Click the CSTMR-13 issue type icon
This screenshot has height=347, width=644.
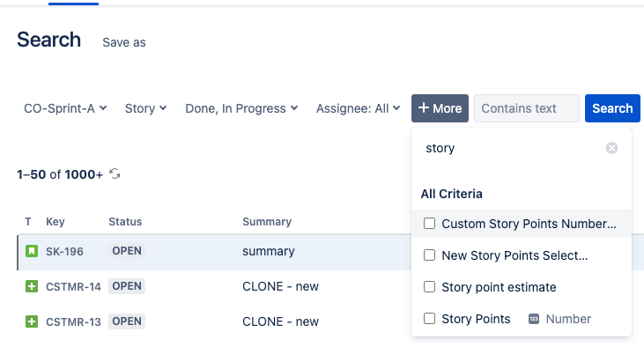click(x=32, y=321)
